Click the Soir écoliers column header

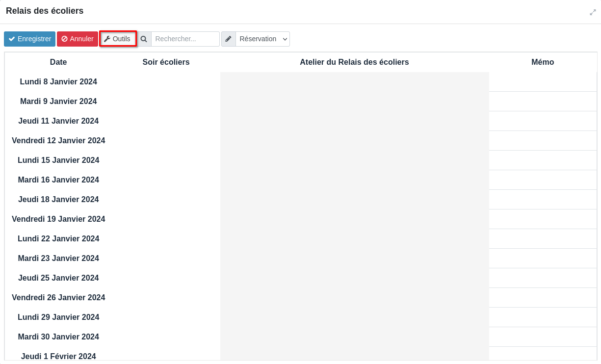coord(166,62)
